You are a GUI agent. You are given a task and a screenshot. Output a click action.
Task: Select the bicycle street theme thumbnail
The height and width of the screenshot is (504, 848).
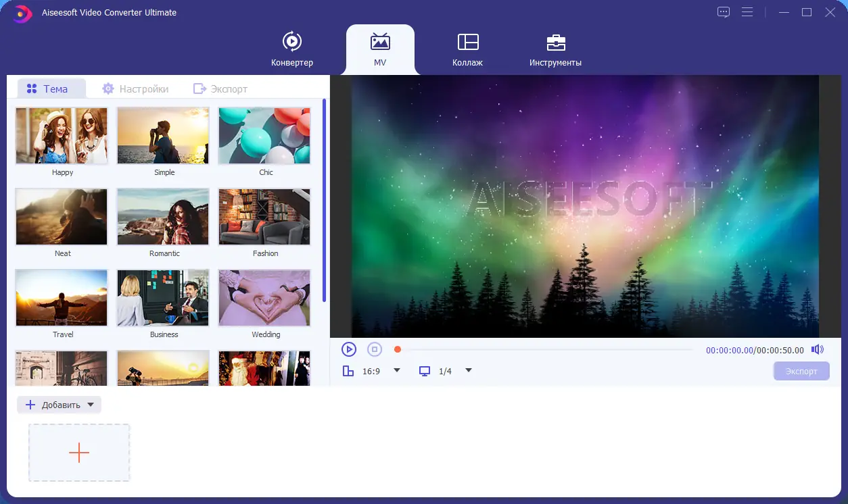pyautogui.click(x=62, y=368)
